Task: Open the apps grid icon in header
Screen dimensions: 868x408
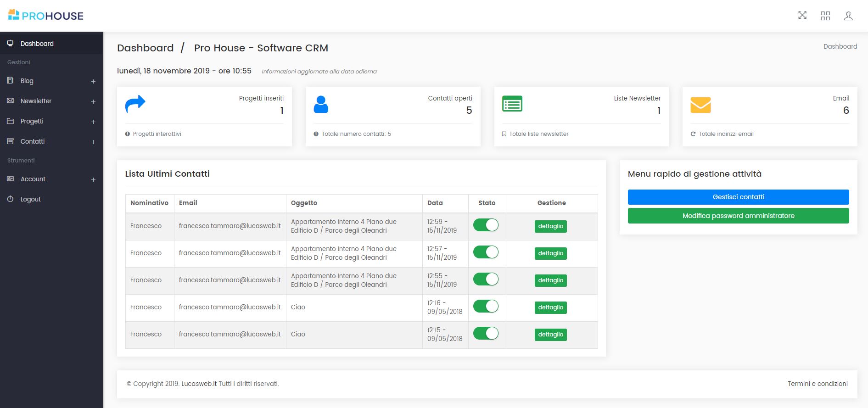Action: 825,16
